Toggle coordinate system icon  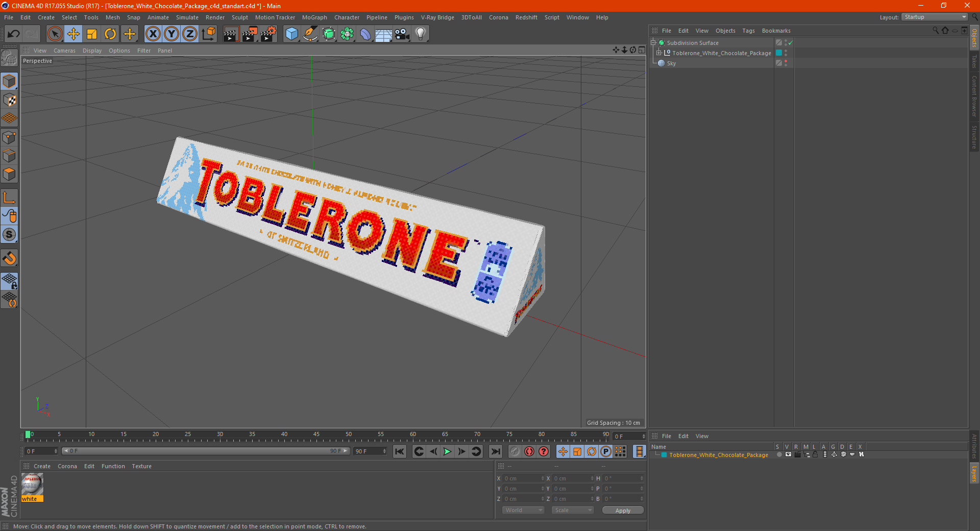(209, 34)
